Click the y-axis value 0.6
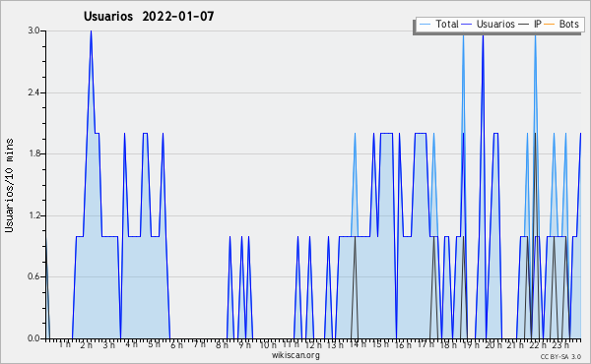This screenshot has height=364, width=591. 33,277
